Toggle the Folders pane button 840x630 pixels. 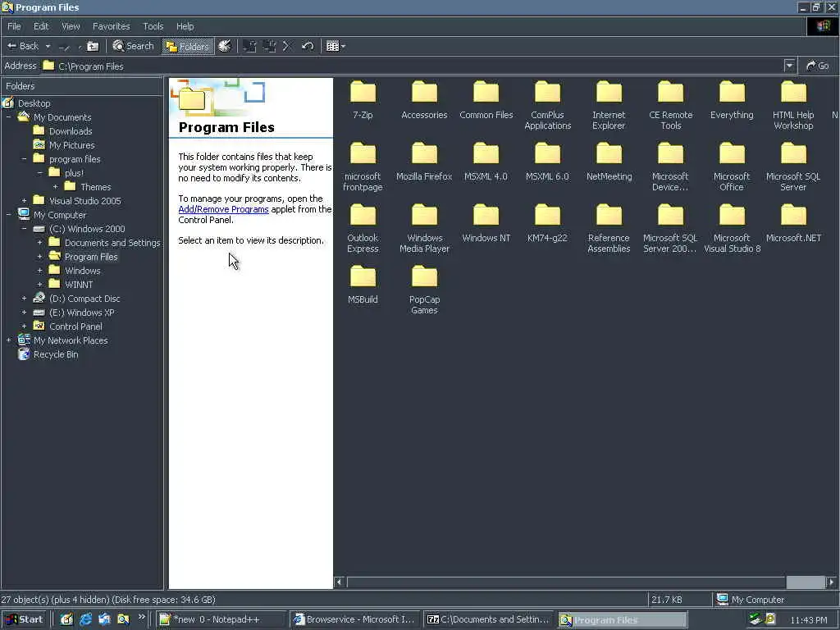click(x=187, y=46)
